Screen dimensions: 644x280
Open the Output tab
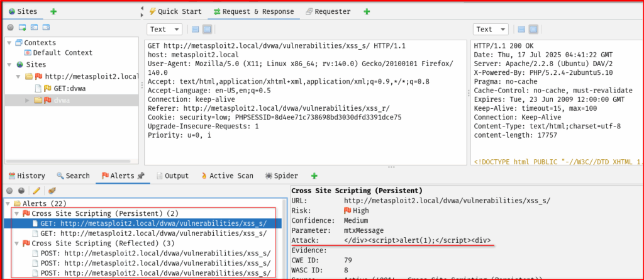click(x=173, y=176)
